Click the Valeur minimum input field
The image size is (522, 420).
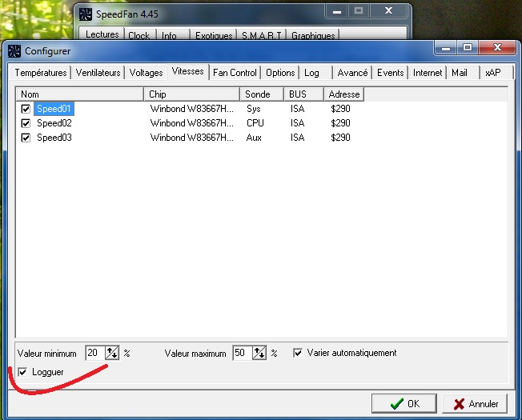tap(94, 353)
